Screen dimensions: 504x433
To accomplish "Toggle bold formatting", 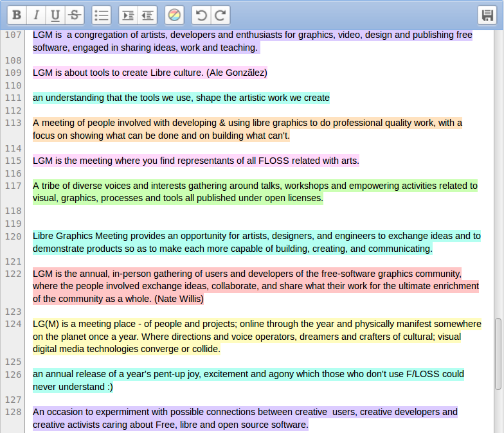I will click(17, 15).
